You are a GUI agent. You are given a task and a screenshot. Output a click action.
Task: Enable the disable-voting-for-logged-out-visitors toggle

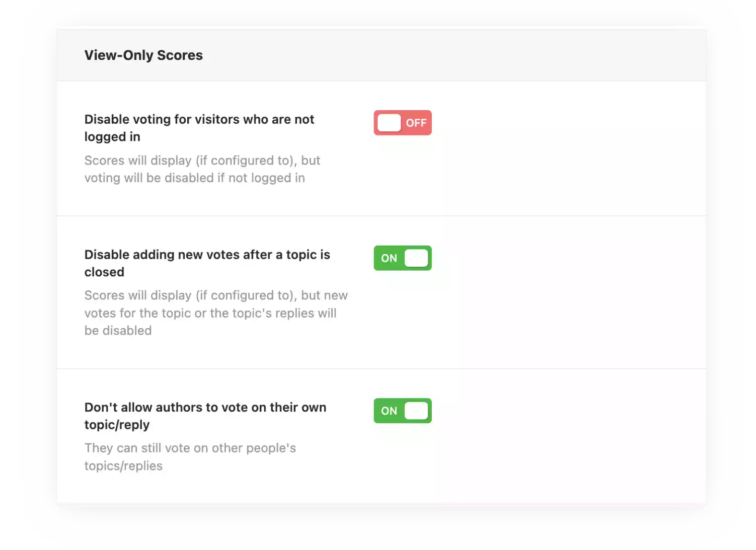tap(402, 123)
